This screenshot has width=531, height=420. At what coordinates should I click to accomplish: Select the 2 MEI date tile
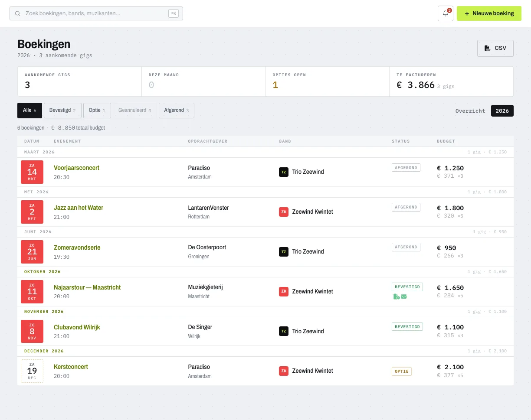click(x=32, y=212)
